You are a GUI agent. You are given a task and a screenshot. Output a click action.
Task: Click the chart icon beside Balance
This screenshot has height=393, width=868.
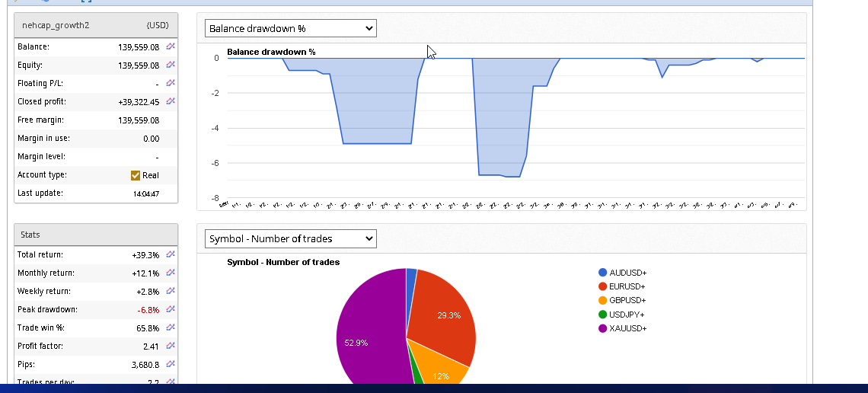point(171,46)
